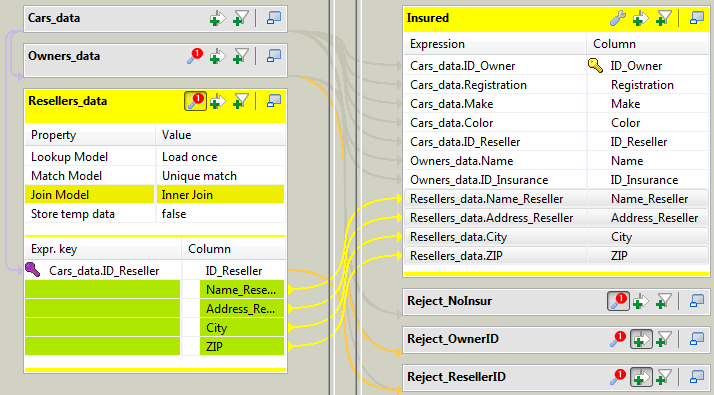Viewport: 714px width, 395px height.
Task: Open the Insured table settings wrench
Action: tap(618, 18)
